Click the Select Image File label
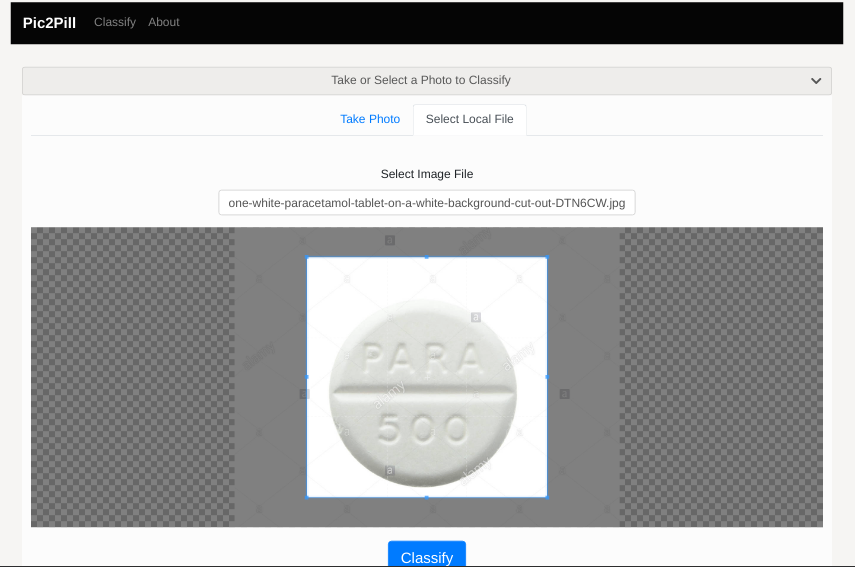The width and height of the screenshot is (855, 567). [x=426, y=174]
